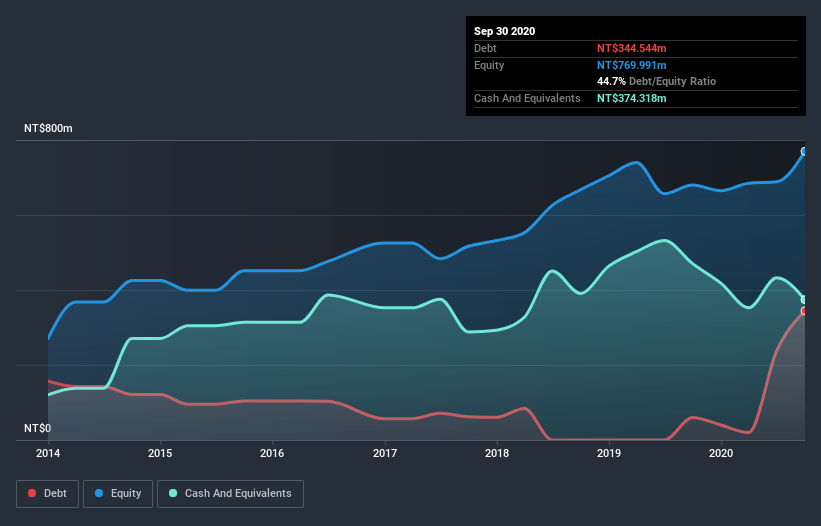
Task: Click the Cash And Equivalents endpoint marker
Action: 804,300
